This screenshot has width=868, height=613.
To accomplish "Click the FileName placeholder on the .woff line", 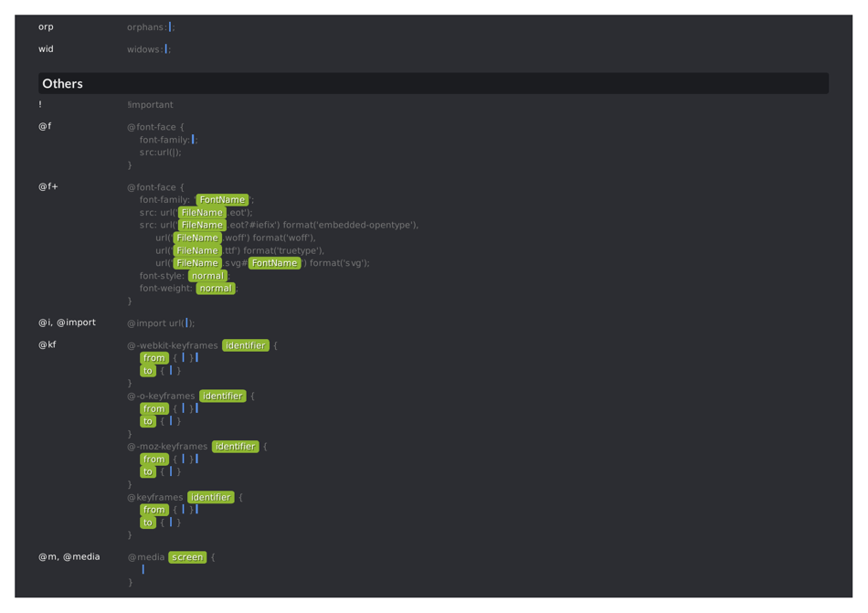I will pos(197,238).
